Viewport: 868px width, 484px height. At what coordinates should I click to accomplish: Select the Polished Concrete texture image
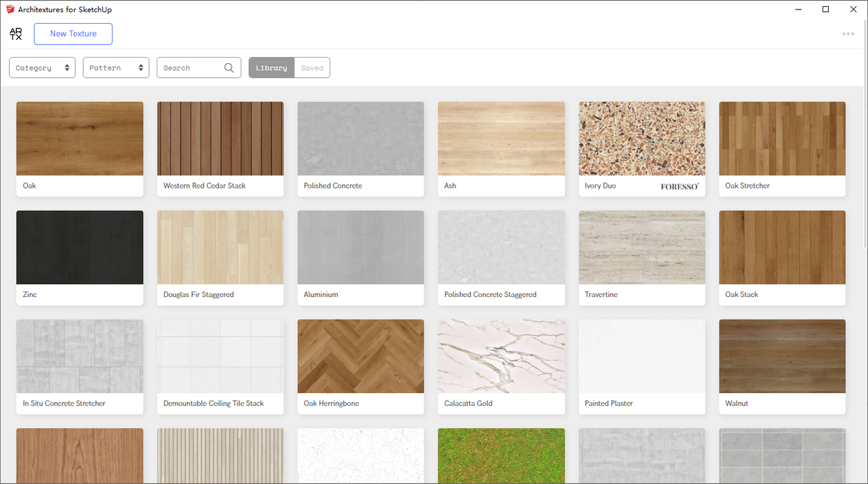361,138
